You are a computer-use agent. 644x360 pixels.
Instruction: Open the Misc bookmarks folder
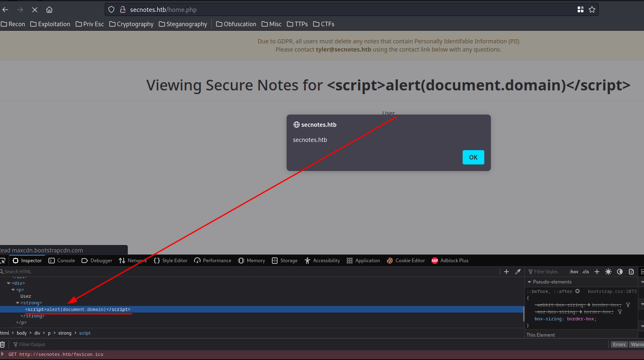pyautogui.click(x=271, y=24)
